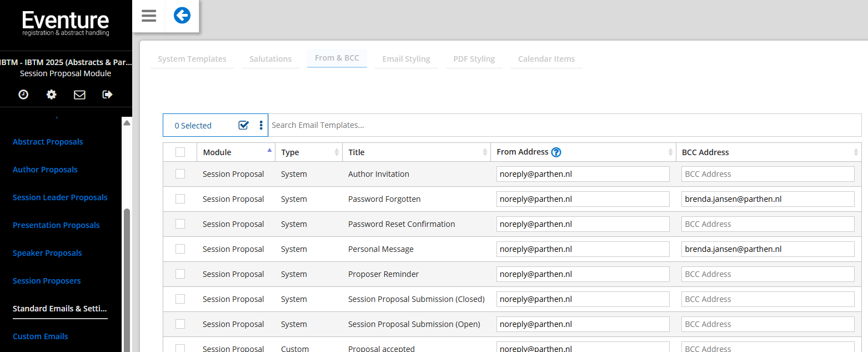868x352 pixels.
Task: Edit From Address for Session Proposal Submission (Open)
Action: (583, 324)
